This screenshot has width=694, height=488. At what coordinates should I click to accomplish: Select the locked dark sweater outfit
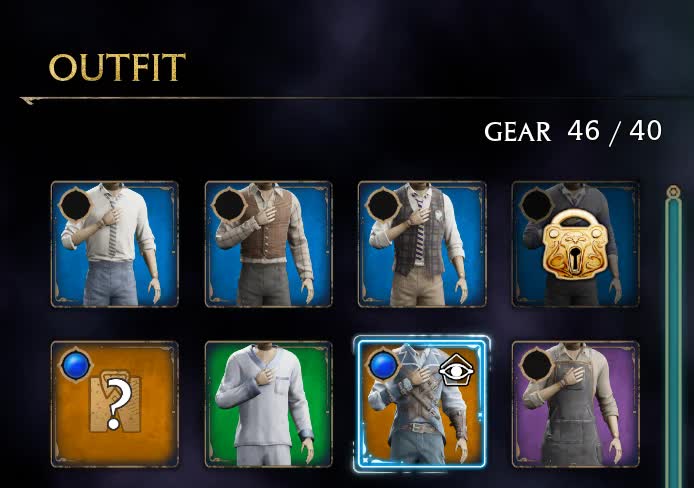[576, 244]
